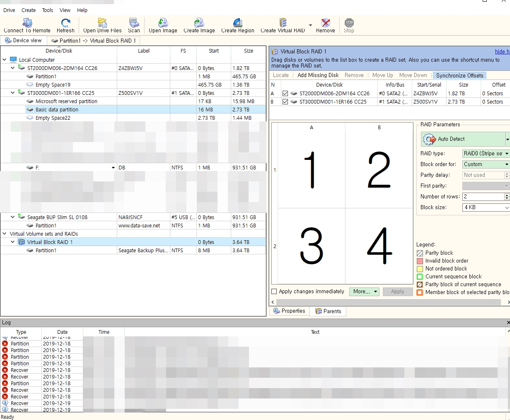Screen dimensions: 510x420
Task: Click the Connect To Remote toolbar icon
Action: point(27,23)
